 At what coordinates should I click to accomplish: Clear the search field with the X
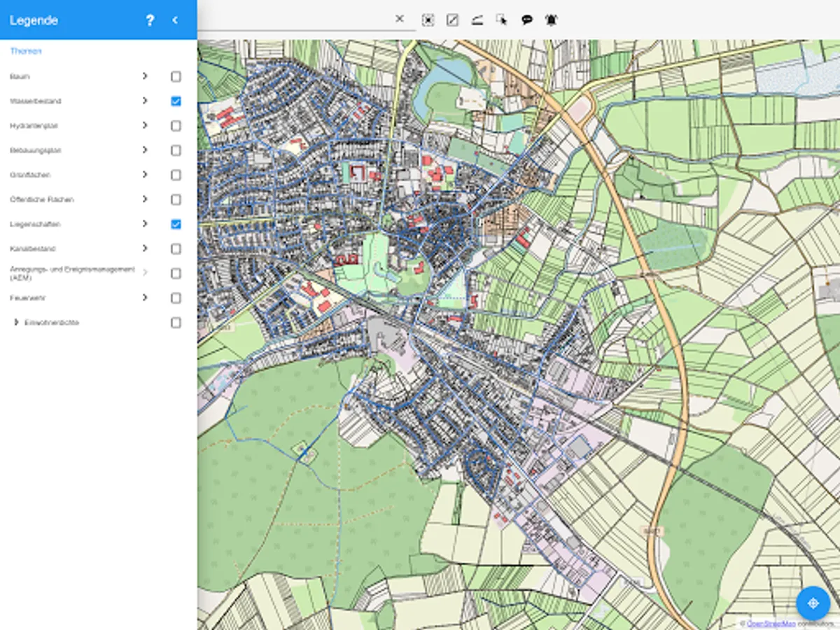point(400,19)
